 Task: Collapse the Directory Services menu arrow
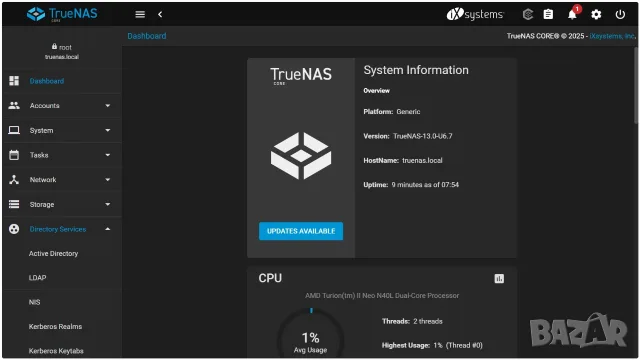pyautogui.click(x=107, y=229)
